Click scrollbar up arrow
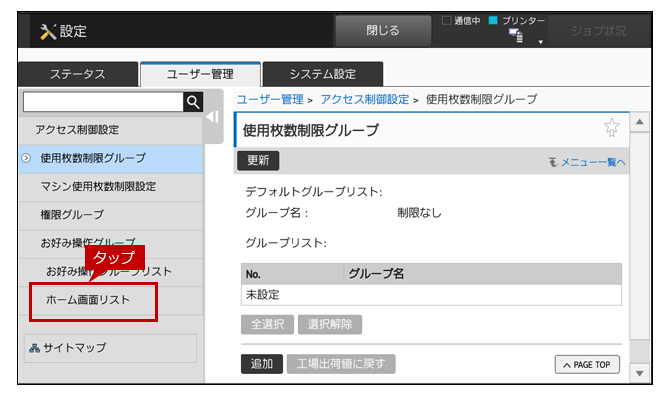Image resolution: width=670 pixels, height=396 pixels. click(640, 122)
